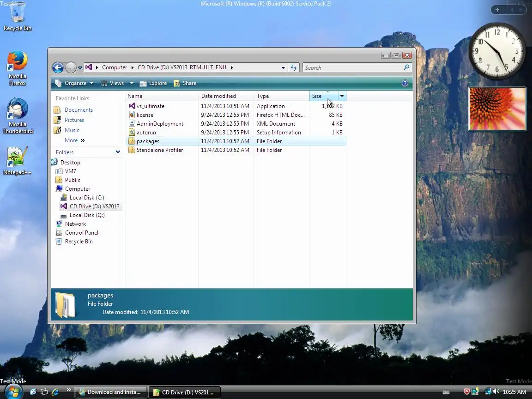
Task: Click the Views toolbar button
Action: pos(113,83)
